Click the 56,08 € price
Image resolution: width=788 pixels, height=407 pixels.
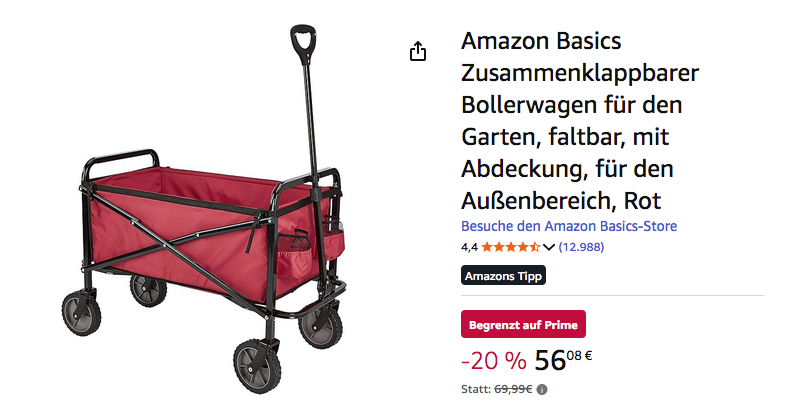point(563,360)
